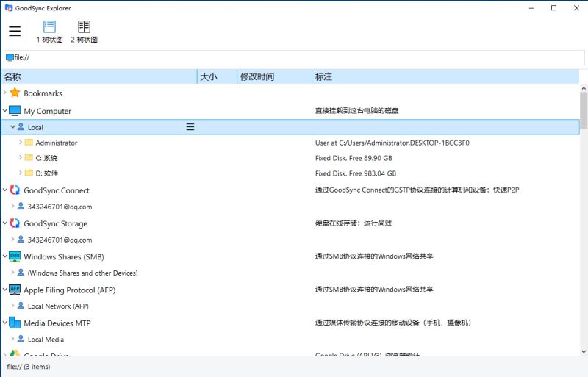The width and height of the screenshot is (588, 377).
Task: Sort by 大小 column header
Action: tap(217, 76)
